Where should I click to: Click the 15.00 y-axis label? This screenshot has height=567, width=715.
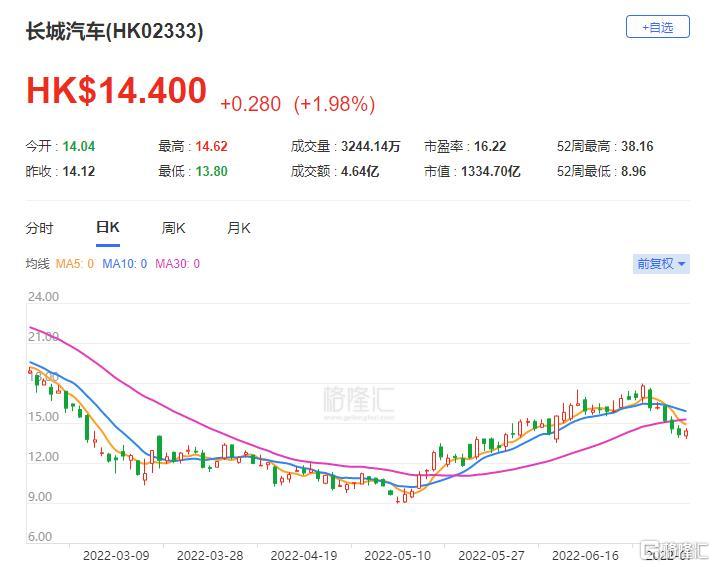pyautogui.click(x=43, y=417)
